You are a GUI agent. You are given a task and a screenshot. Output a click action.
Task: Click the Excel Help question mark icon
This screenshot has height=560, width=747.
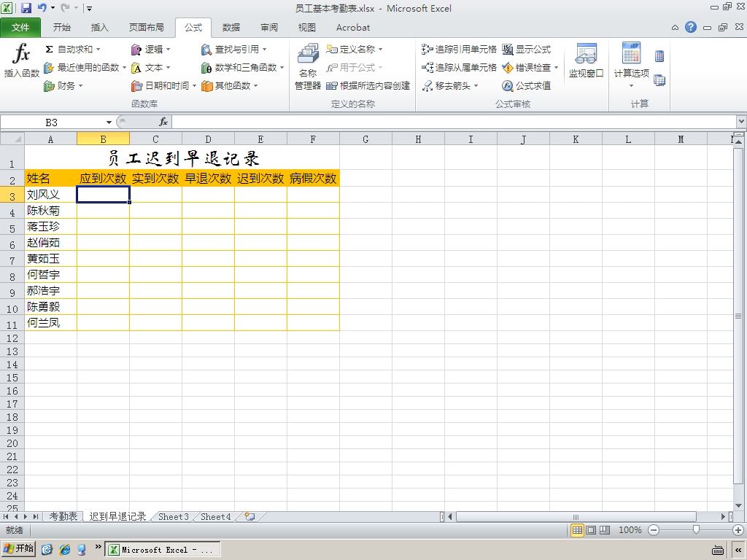pos(690,27)
